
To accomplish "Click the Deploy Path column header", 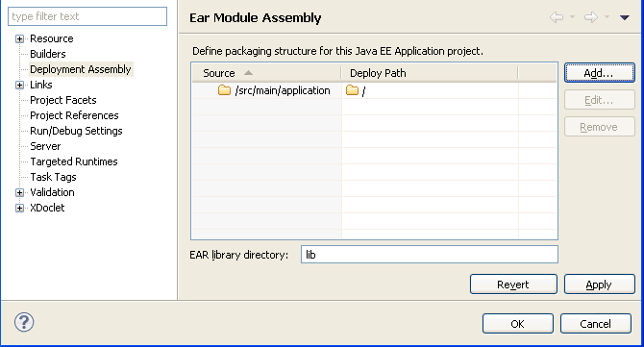I will [x=430, y=73].
